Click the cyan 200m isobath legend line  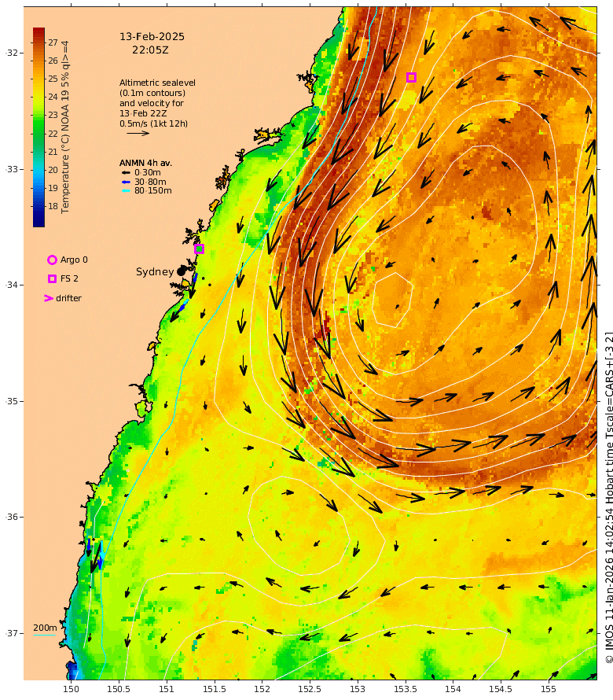[x=44, y=635]
